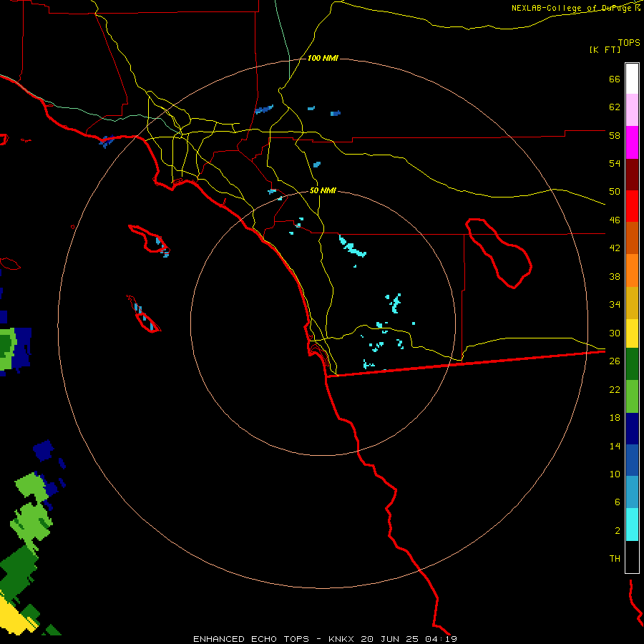Select the light pink legend color swatch
The width and height of the screenshot is (644, 644).
[x=632, y=109]
